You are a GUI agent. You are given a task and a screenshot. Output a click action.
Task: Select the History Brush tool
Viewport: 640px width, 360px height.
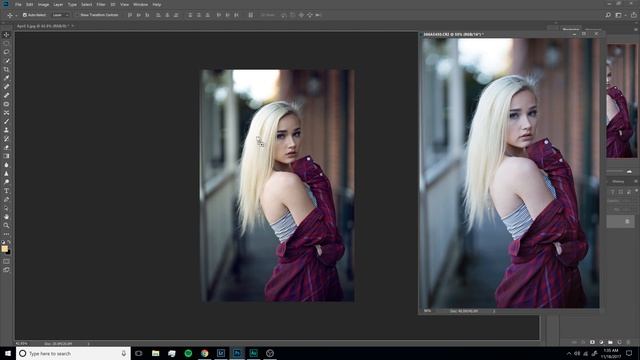(6, 139)
